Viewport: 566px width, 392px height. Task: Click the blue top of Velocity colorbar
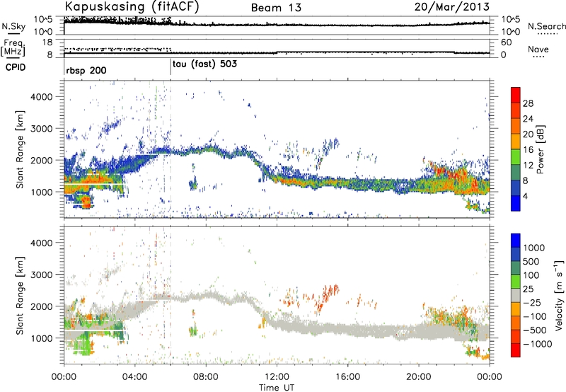click(x=516, y=241)
